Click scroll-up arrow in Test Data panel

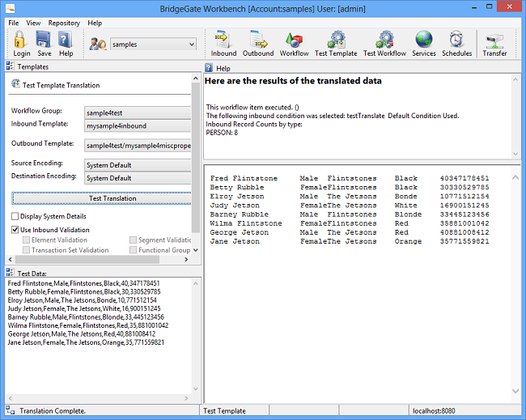pyautogui.click(x=196, y=283)
